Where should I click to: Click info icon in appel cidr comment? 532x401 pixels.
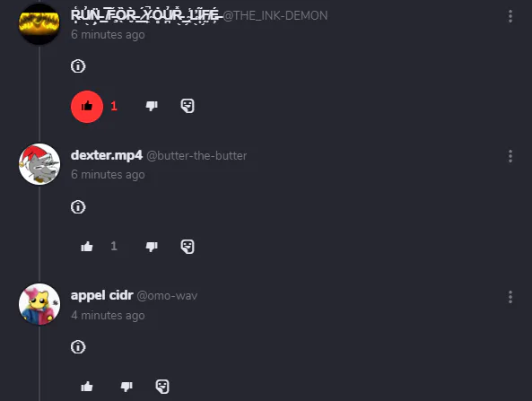[78, 346]
